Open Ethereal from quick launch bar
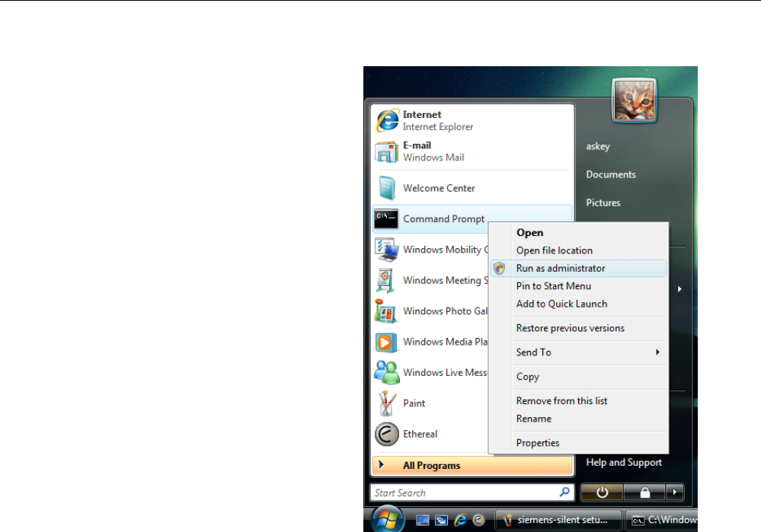The image size is (761, 532). click(478, 521)
